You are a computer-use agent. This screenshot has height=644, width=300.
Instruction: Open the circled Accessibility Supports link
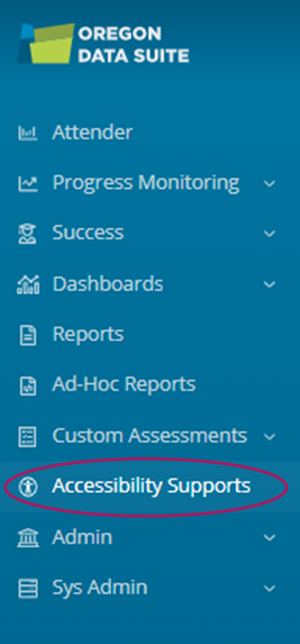click(x=151, y=486)
